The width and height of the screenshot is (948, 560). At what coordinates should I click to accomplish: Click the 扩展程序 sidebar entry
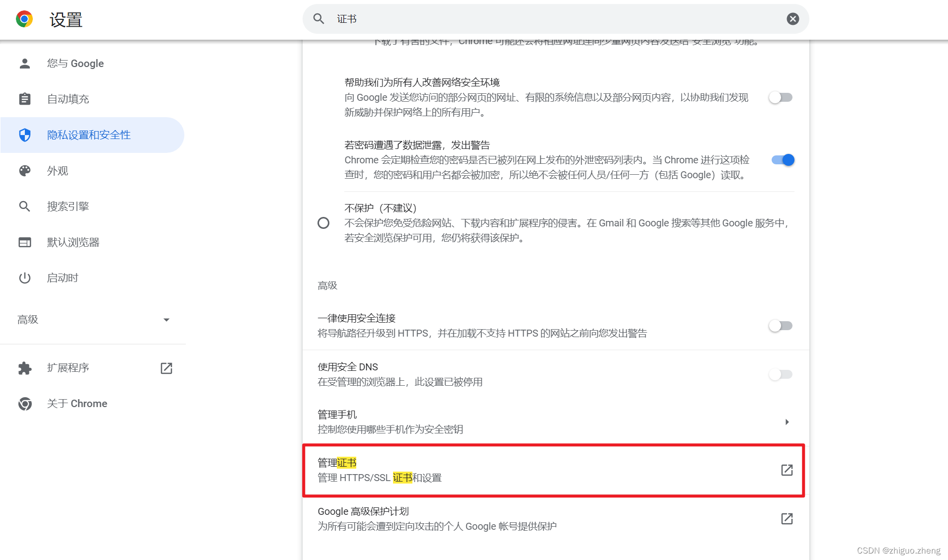tap(92, 368)
